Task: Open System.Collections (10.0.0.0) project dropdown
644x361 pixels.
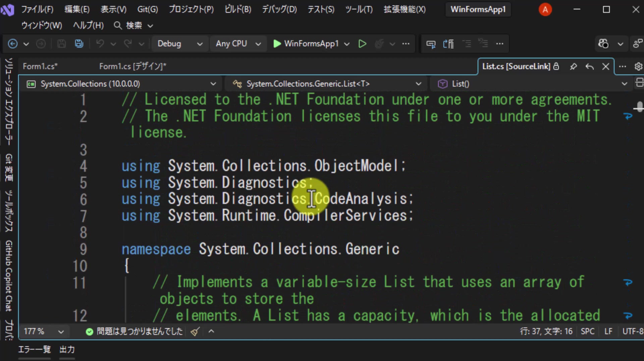Action: pyautogui.click(x=121, y=84)
